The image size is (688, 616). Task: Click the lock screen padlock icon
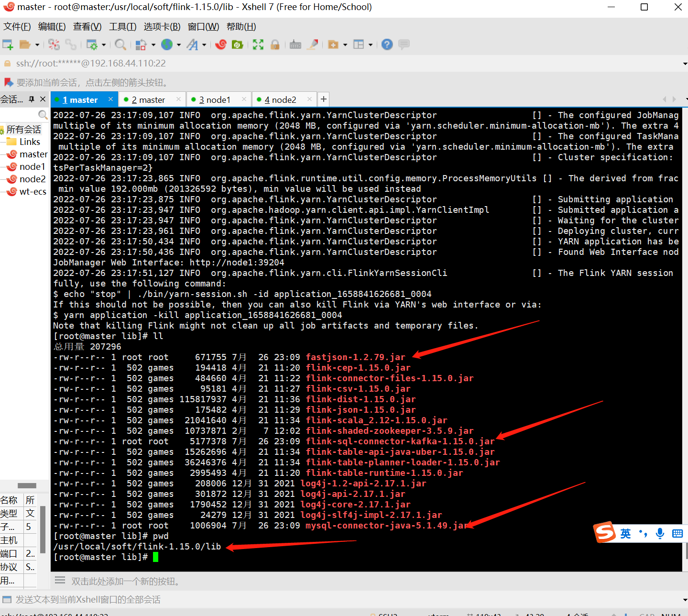(275, 44)
